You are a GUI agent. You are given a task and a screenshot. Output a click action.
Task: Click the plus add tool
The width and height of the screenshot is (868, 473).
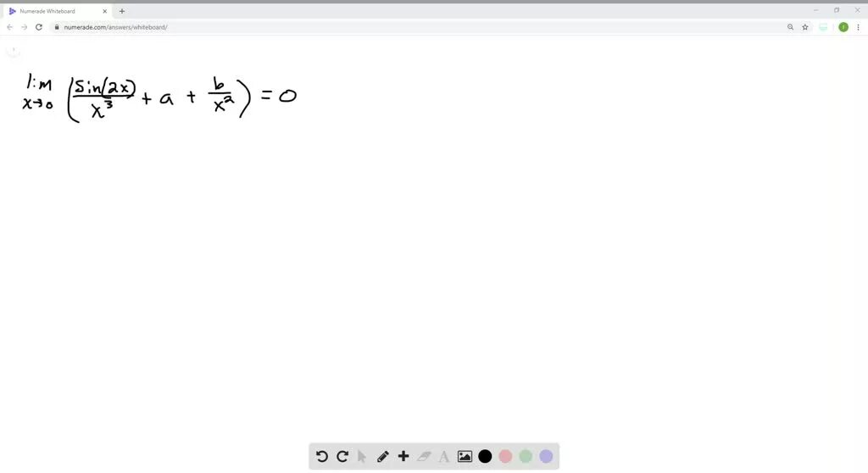(x=403, y=456)
